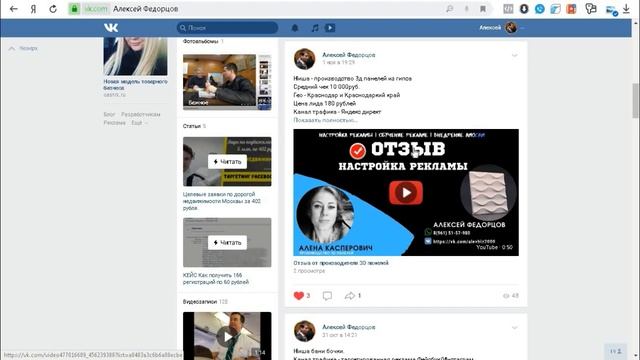Image resolution: width=640 pixels, height=360 pixels.
Task: Open ad link Новая модель товарного бизнеса
Action: [x=135, y=84]
